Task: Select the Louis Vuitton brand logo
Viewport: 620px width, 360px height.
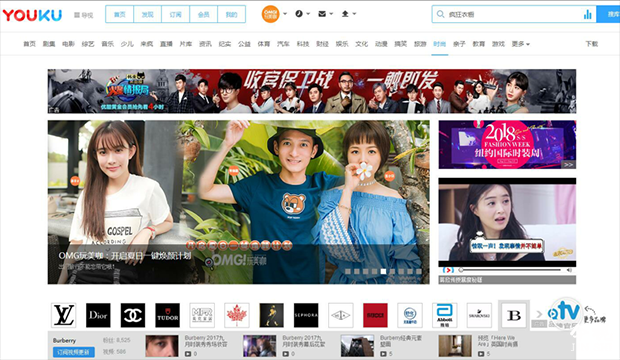Action: pos(63,315)
